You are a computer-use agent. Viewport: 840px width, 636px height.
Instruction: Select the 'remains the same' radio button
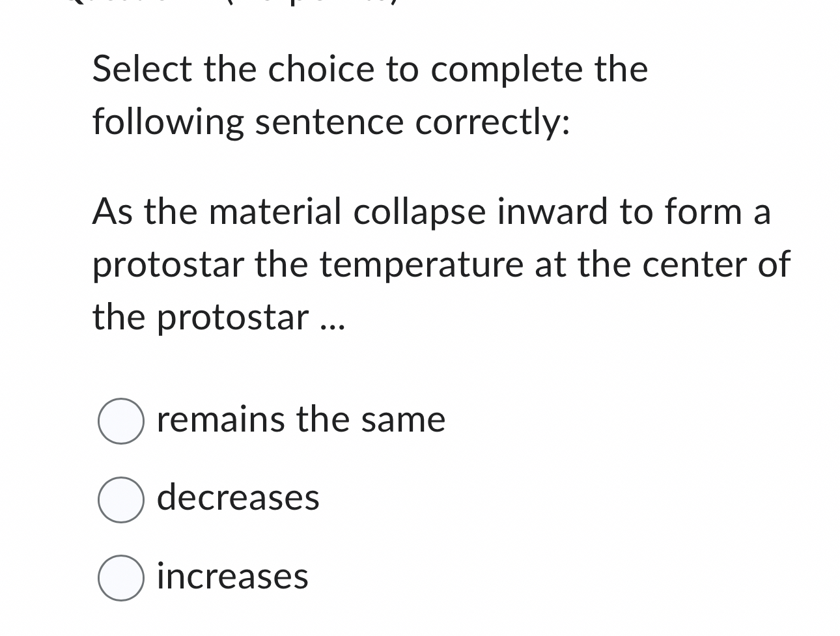tap(120, 420)
